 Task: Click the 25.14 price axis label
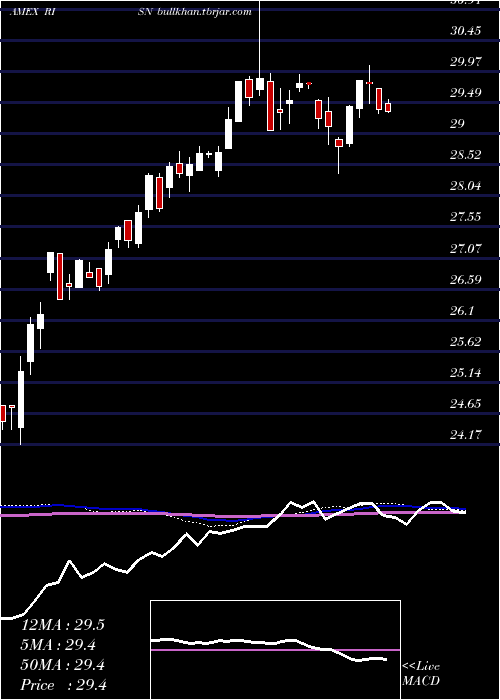point(466,372)
